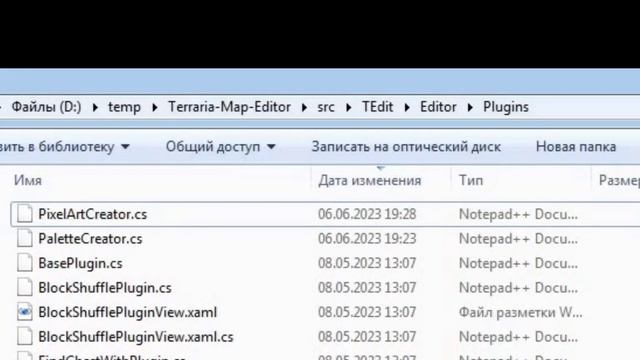Select file name BlockShufflePluginView.xaml
Viewport: 640px width, 360px height.
pos(128,312)
